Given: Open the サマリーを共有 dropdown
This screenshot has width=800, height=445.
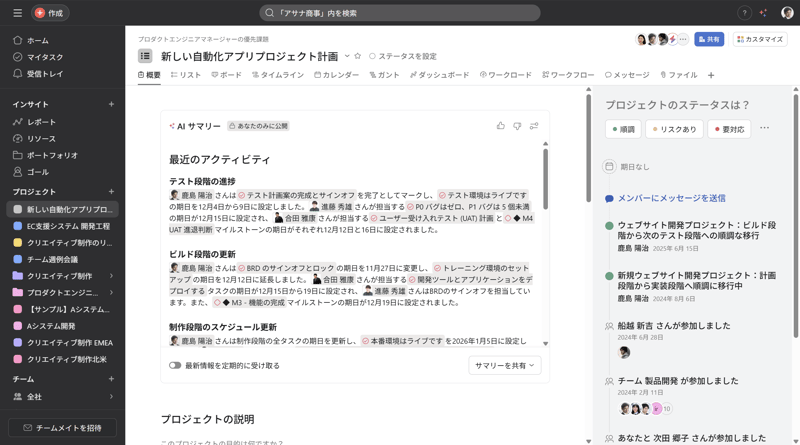Looking at the screenshot, I should click(504, 366).
